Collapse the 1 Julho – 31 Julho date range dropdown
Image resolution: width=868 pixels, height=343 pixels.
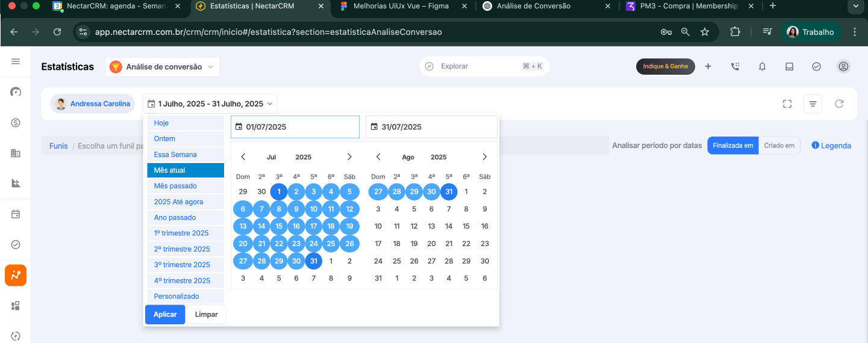210,104
